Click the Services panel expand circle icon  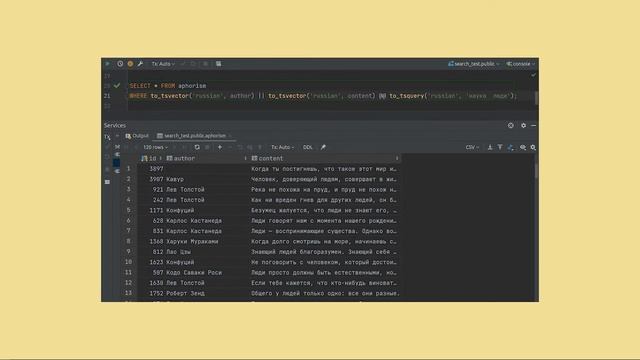tap(511, 125)
